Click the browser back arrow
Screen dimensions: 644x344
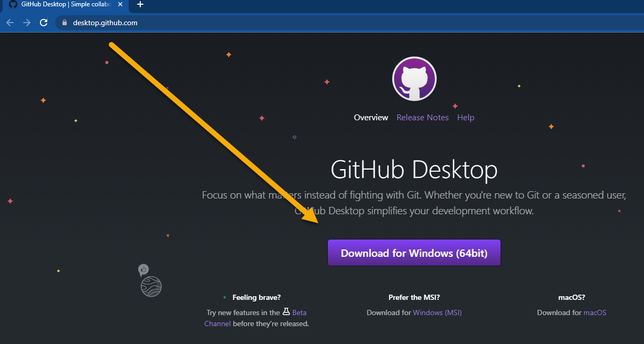click(10, 23)
